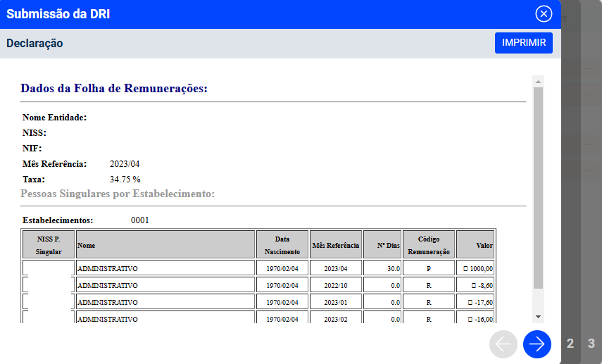This screenshot has height=364, width=602.
Task: Click the value -16,00 cell
Action: click(x=475, y=317)
